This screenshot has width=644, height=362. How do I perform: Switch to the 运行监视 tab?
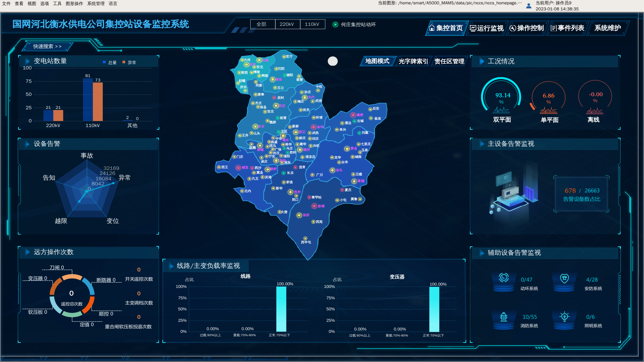pos(487,28)
